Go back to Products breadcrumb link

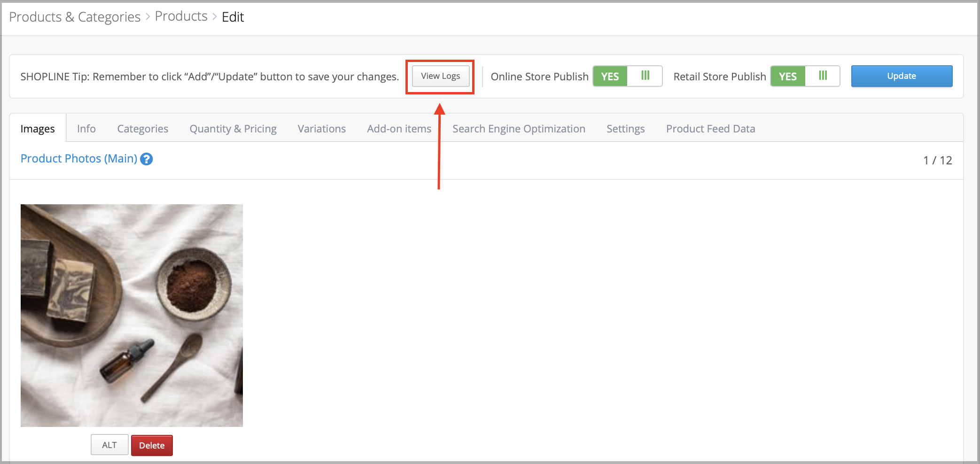pyautogui.click(x=181, y=16)
